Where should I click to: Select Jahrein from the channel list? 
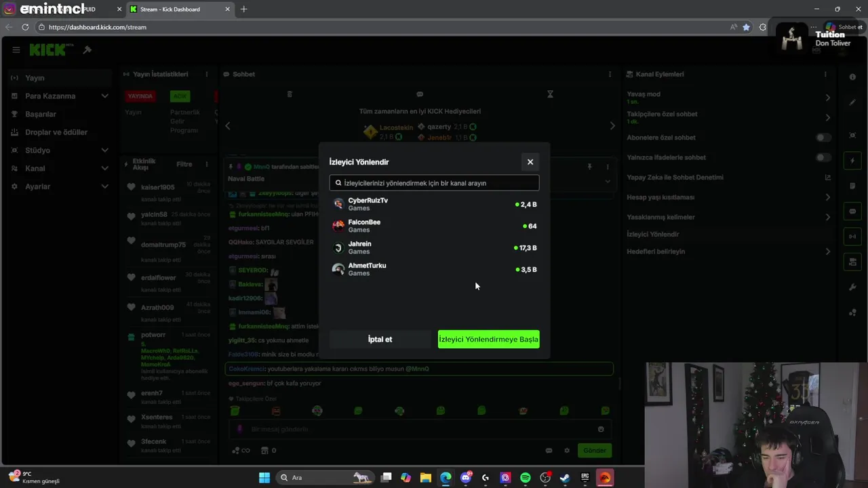coord(434,247)
